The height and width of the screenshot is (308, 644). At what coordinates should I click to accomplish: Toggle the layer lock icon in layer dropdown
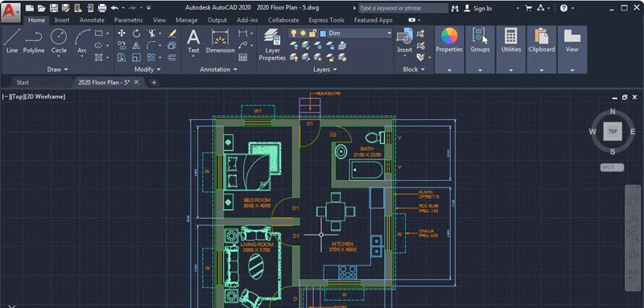coord(312,33)
